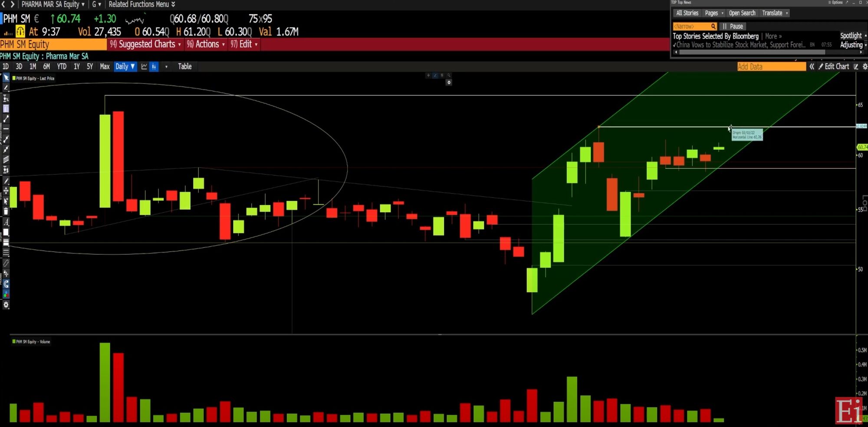
Task: Open All Stories in Top News
Action: pyautogui.click(x=687, y=13)
